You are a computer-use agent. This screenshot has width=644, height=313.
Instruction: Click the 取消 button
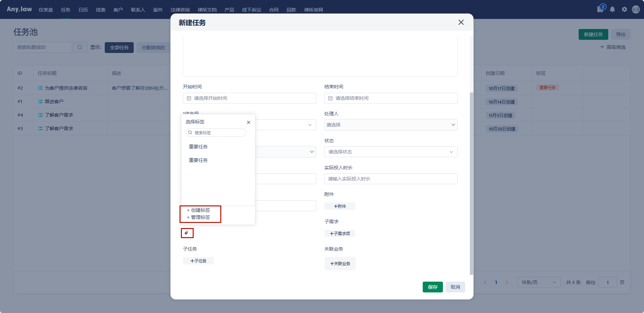455,287
